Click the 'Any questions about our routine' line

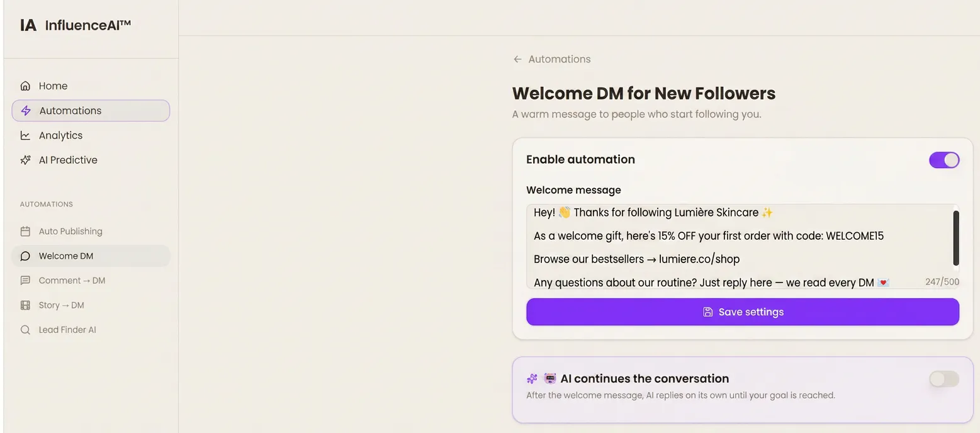coord(711,283)
